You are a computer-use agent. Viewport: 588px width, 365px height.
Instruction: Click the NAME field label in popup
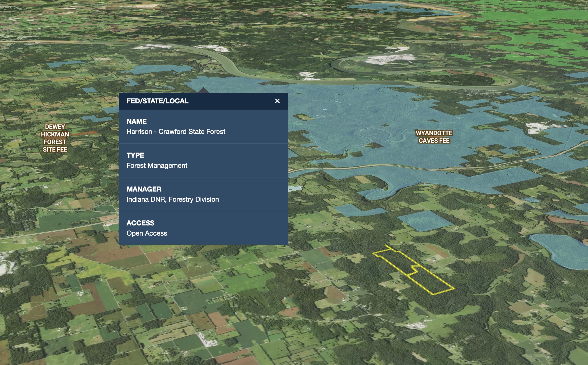pos(137,121)
